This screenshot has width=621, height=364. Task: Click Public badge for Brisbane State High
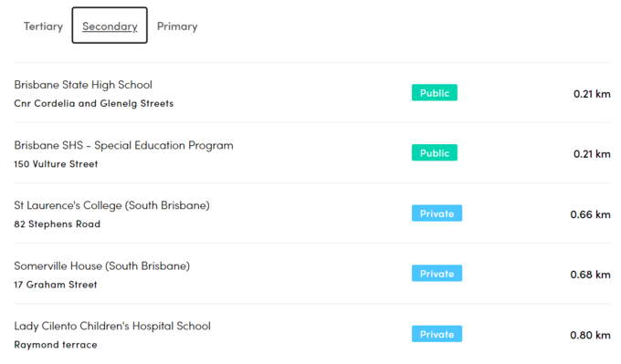(x=435, y=92)
